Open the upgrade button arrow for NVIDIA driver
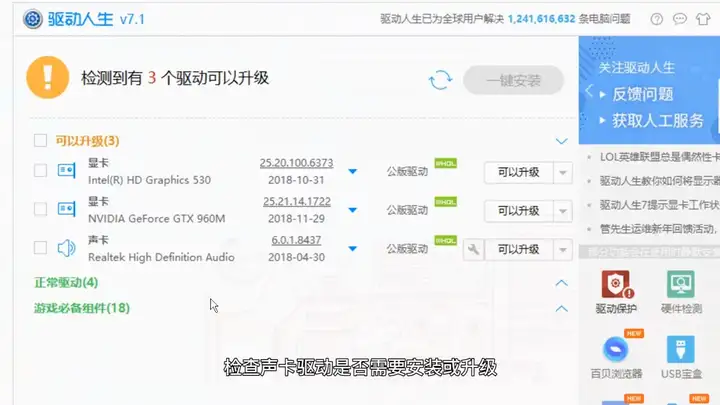720x405 pixels. click(563, 211)
